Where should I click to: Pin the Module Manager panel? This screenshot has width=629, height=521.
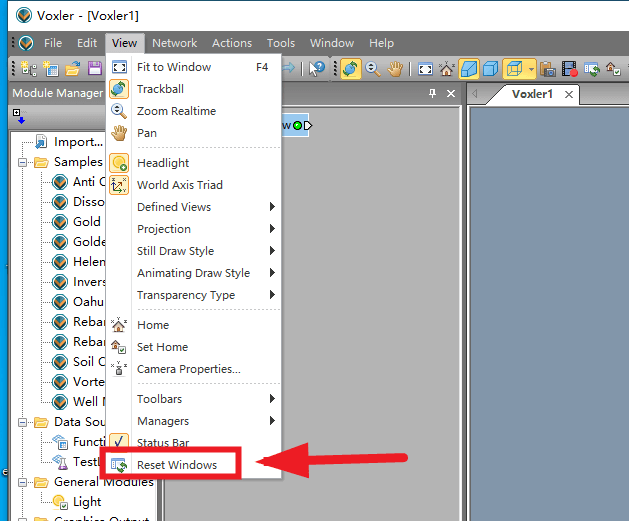click(x=432, y=93)
